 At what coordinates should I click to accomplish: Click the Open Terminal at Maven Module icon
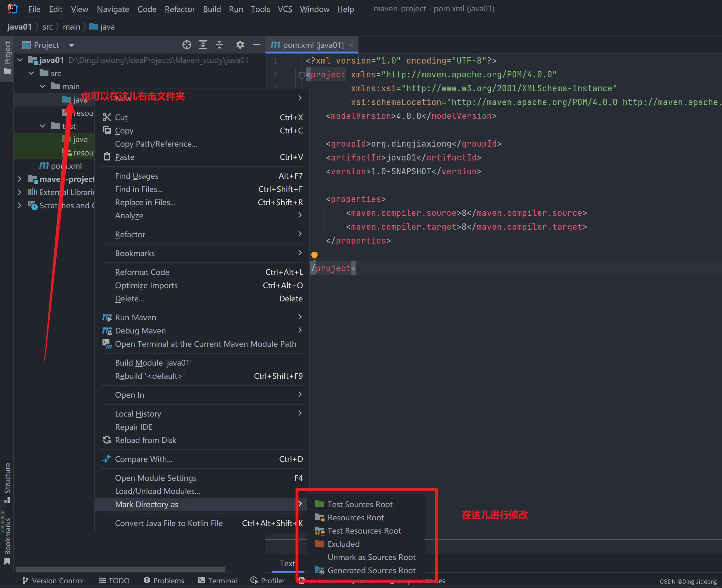click(x=107, y=344)
